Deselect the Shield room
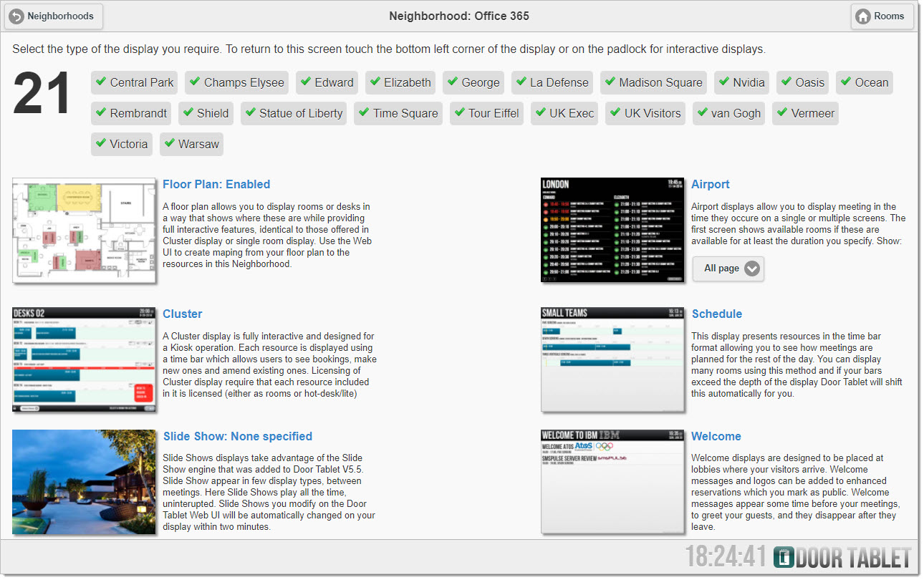924x580 pixels. [x=206, y=113]
